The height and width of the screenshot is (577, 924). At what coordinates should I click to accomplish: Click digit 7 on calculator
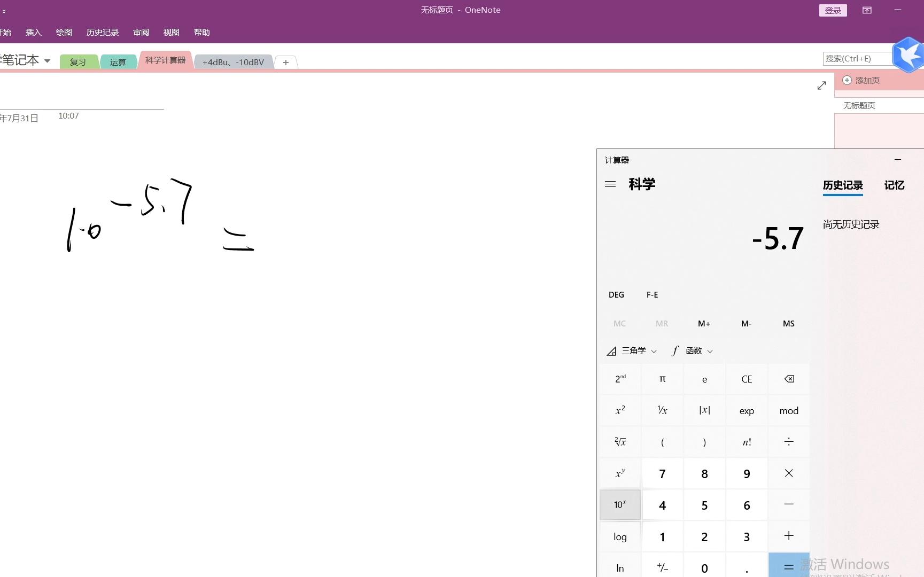coord(662,473)
